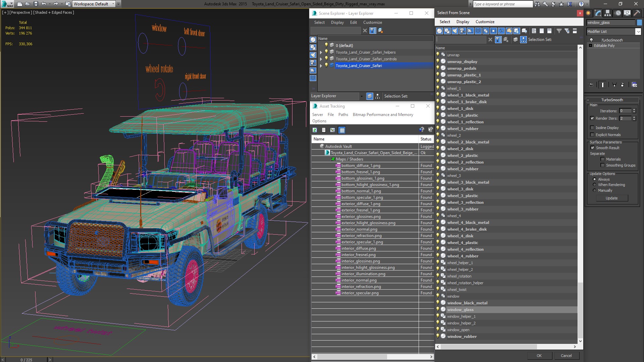Click Sort by Hierarchy icon in Select From Scene
The height and width of the screenshot is (362, 644).
tap(523, 40)
